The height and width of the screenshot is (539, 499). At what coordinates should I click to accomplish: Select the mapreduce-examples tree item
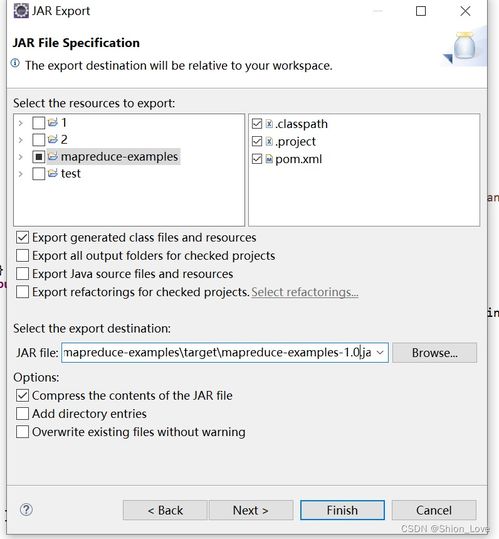[119, 157]
